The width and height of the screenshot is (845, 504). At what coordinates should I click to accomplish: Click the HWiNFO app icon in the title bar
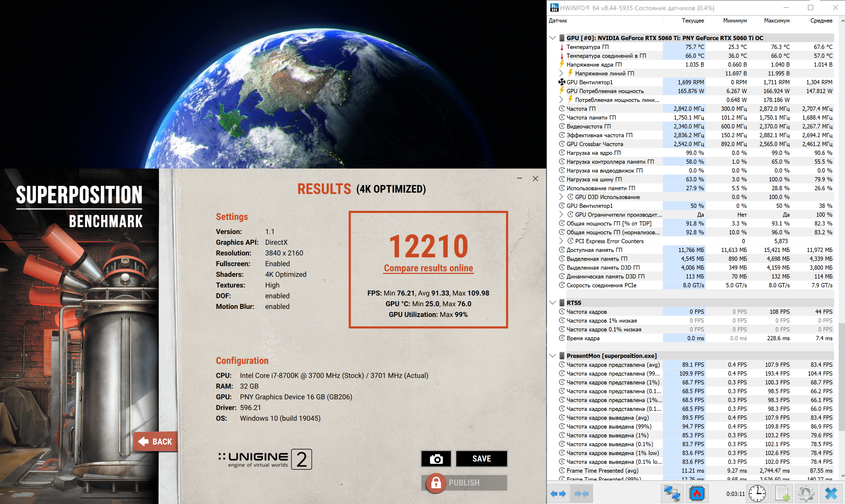pyautogui.click(x=554, y=7)
